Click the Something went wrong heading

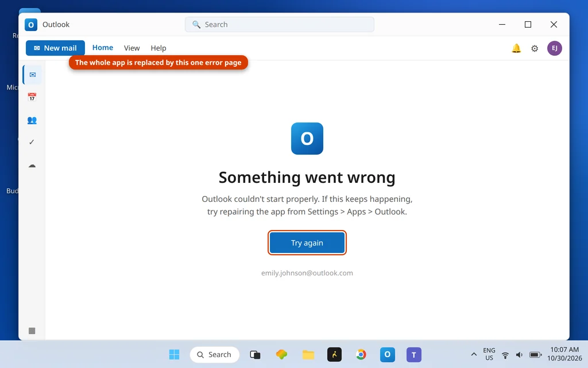tap(307, 177)
